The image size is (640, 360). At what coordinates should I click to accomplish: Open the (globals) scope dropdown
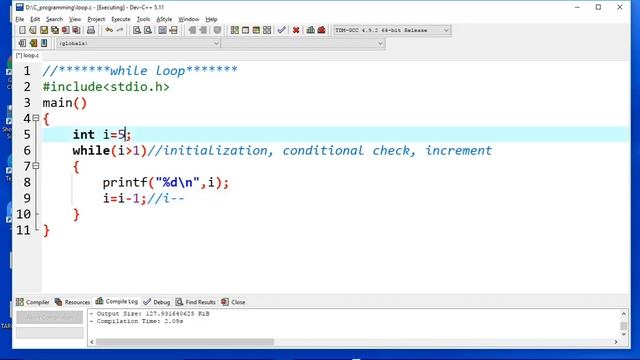(138, 43)
